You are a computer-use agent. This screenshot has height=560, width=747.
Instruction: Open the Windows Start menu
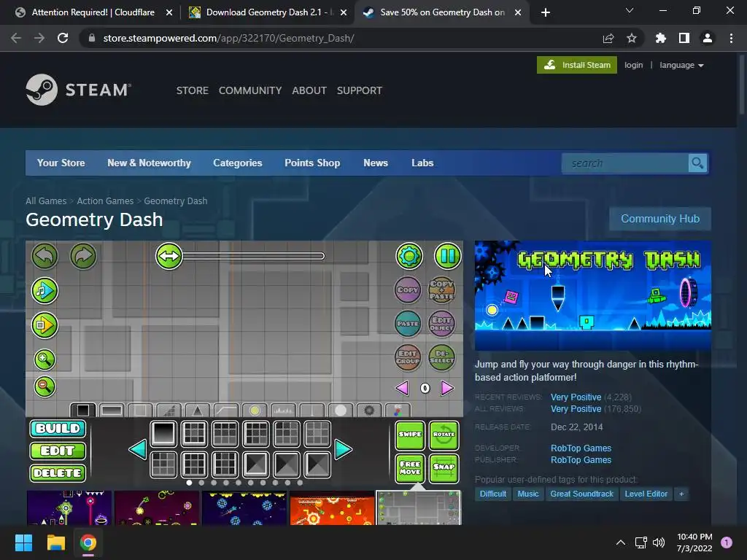pos(23,542)
